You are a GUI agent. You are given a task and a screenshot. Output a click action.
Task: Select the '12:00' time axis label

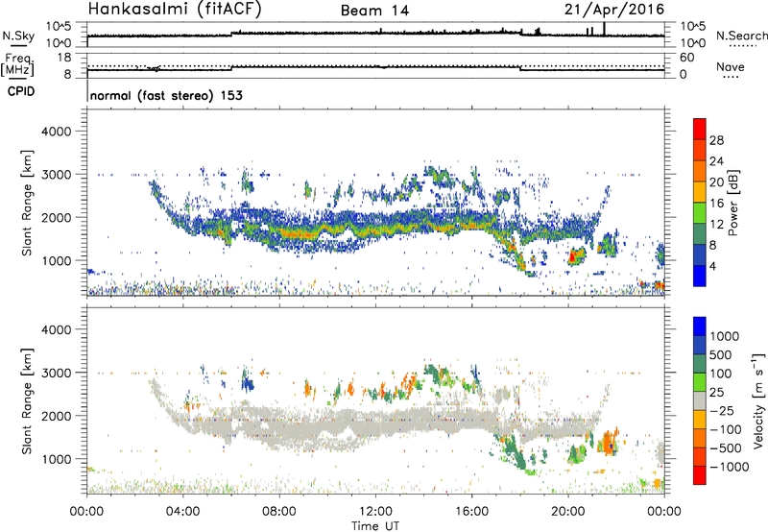coord(375,512)
